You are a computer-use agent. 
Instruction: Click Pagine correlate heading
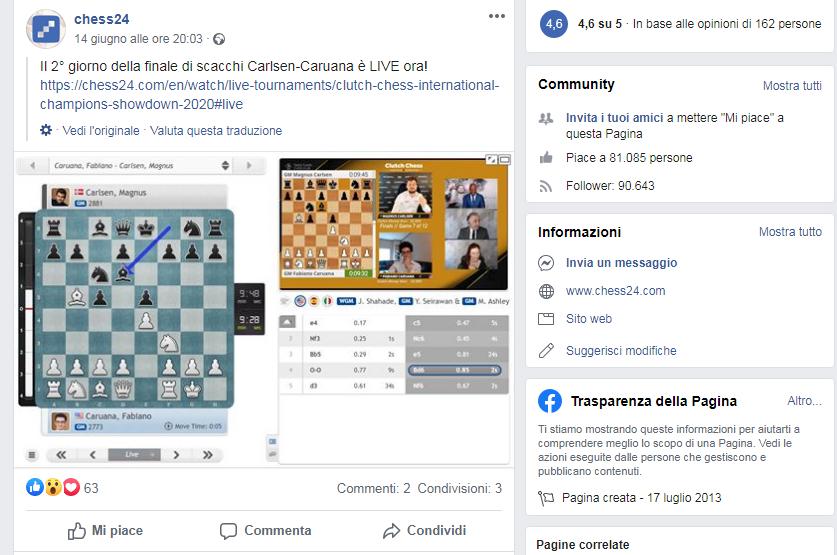[582, 544]
